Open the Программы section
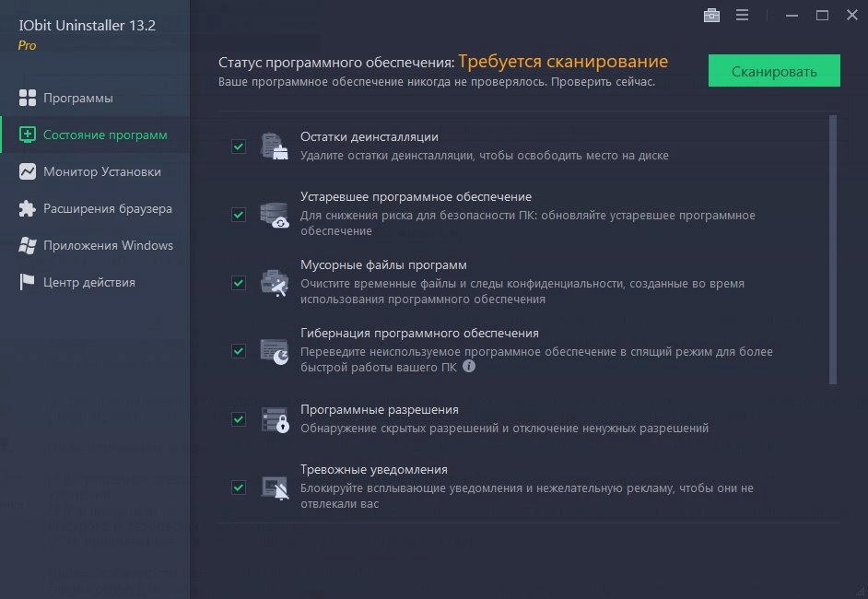The width and height of the screenshot is (868, 599). pyautogui.click(x=95, y=98)
